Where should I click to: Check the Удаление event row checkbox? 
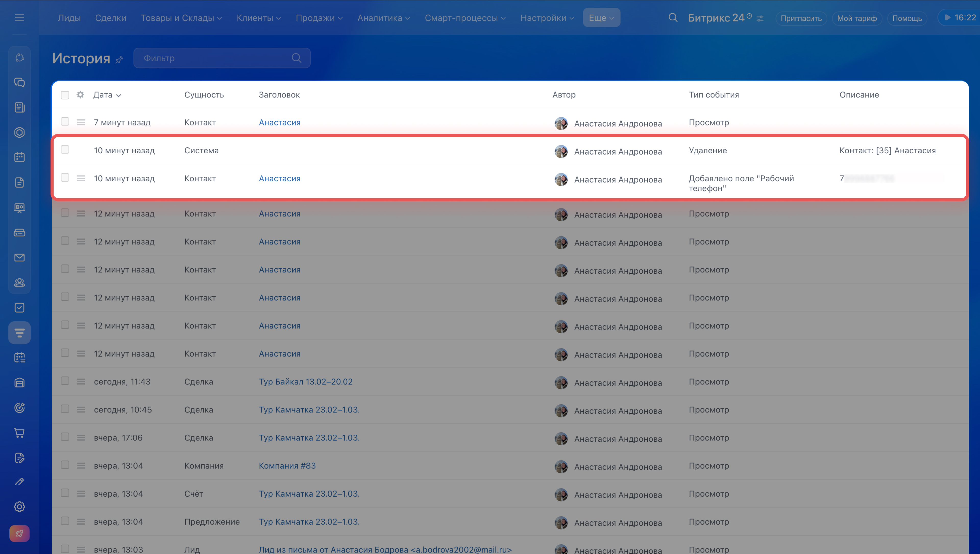pyautogui.click(x=65, y=149)
